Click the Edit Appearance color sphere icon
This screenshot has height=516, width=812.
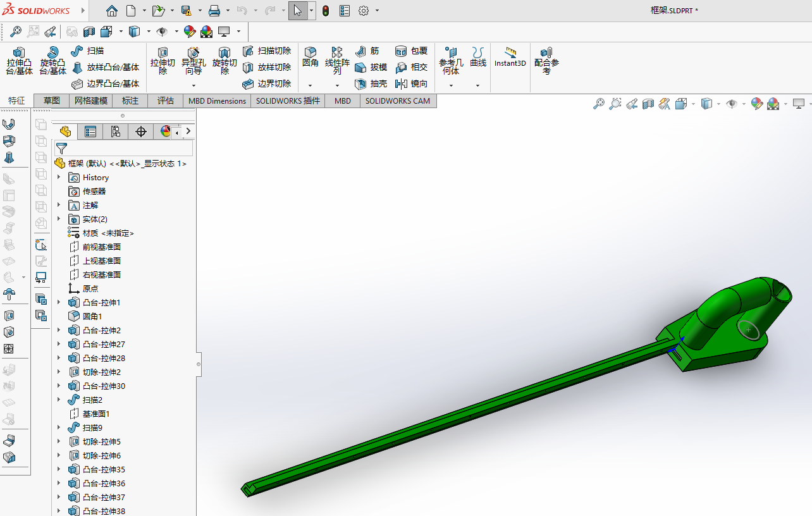[x=189, y=31]
